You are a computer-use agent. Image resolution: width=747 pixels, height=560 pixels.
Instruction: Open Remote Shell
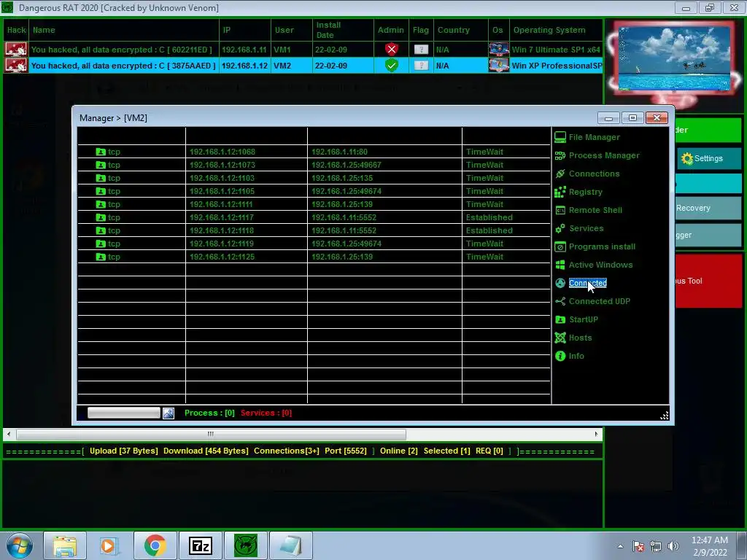pyautogui.click(x=595, y=210)
